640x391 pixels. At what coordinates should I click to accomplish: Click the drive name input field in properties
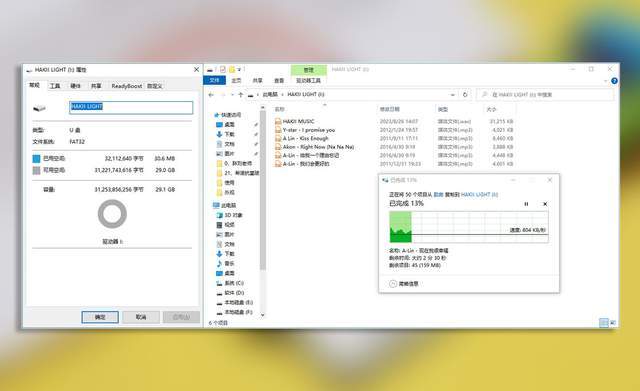coord(131,107)
